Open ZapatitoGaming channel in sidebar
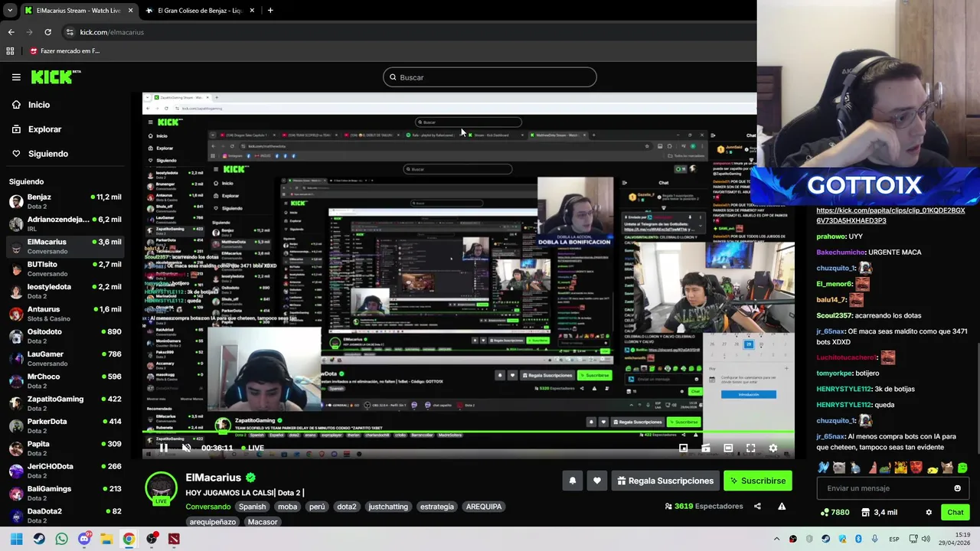This screenshot has width=980, height=551. coord(66,403)
